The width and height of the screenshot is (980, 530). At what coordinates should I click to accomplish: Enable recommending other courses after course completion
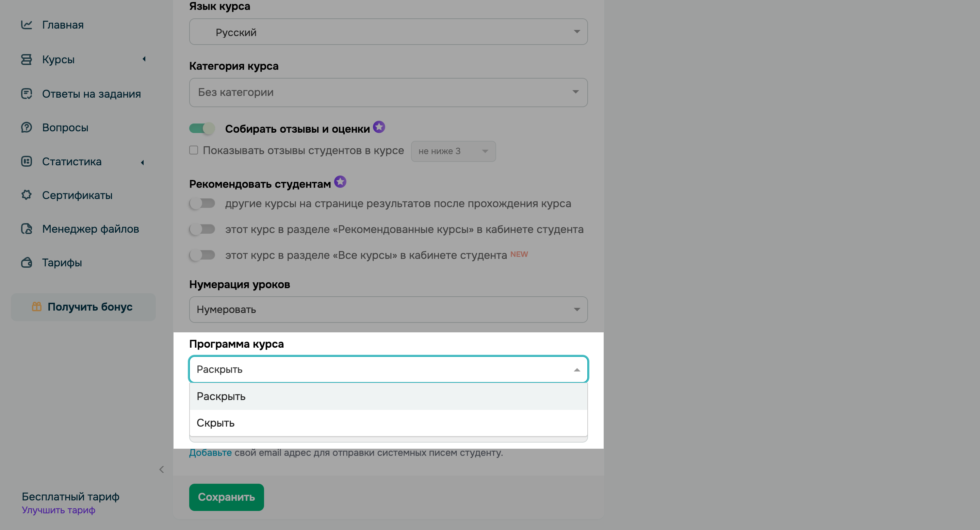click(x=202, y=203)
